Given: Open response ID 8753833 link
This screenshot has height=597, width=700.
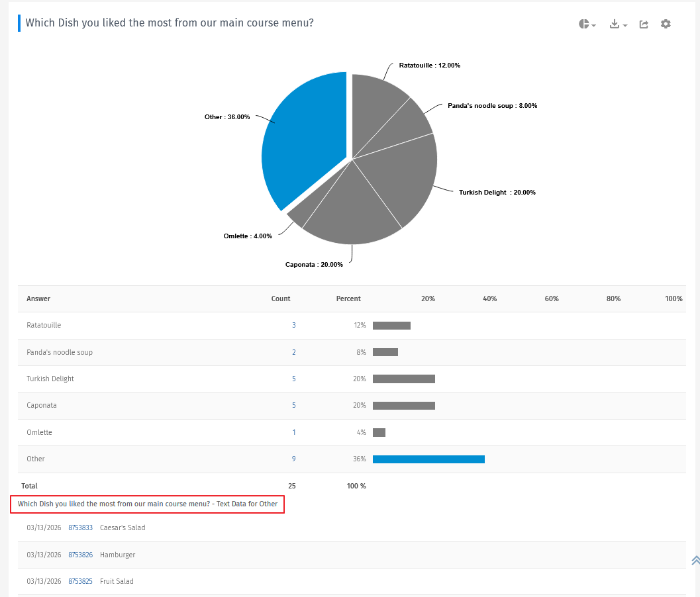Looking at the screenshot, I should tap(80, 528).
